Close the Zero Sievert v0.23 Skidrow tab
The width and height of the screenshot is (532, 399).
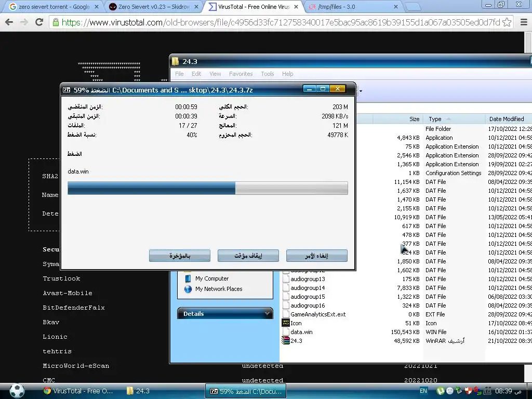coord(196,7)
